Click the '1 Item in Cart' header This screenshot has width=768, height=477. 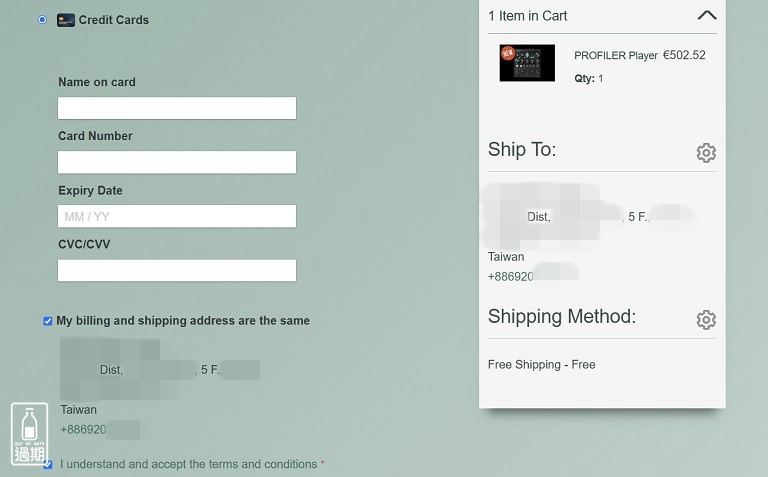coord(528,16)
